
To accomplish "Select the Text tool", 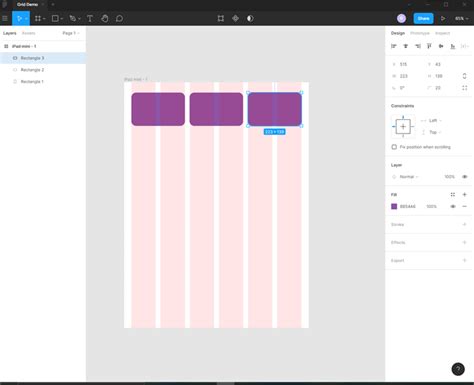I will click(x=90, y=19).
